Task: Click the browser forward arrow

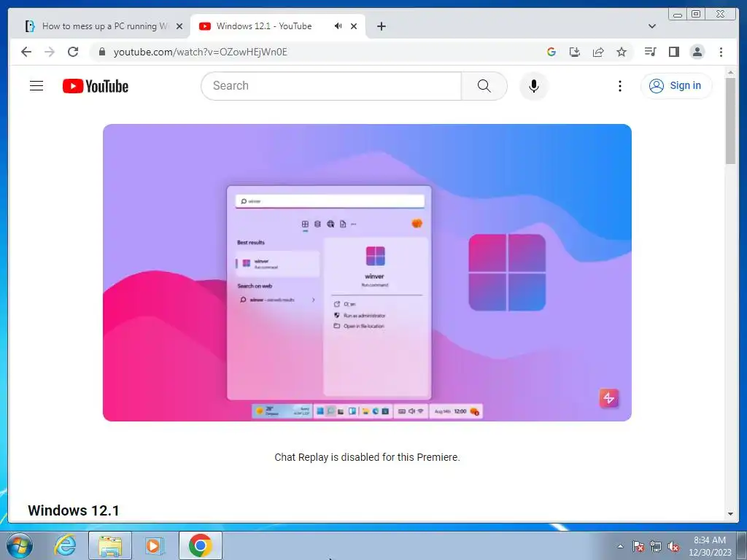Action: pyautogui.click(x=50, y=52)
